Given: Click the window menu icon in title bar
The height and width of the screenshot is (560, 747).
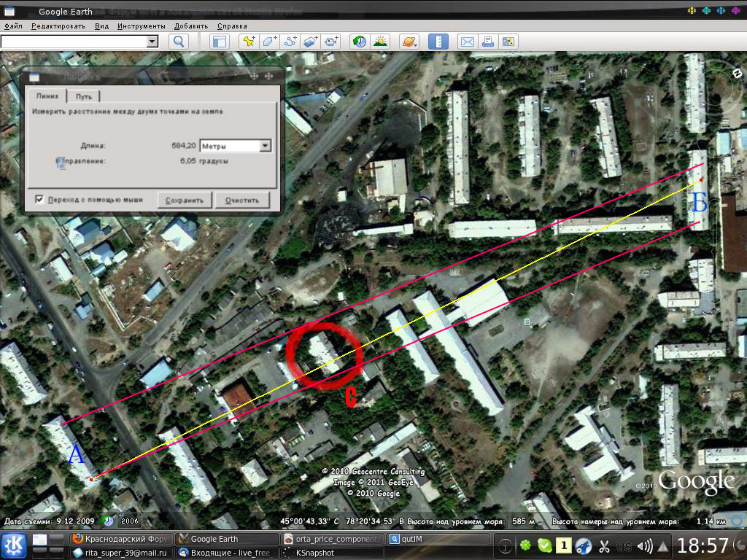Looking at the screenshot, I should click(9, 12).
